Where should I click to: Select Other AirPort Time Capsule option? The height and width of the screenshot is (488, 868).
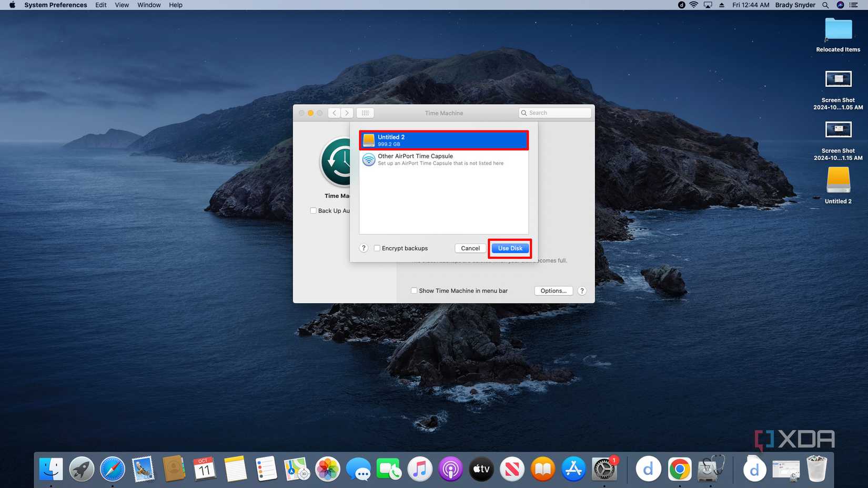443,159
